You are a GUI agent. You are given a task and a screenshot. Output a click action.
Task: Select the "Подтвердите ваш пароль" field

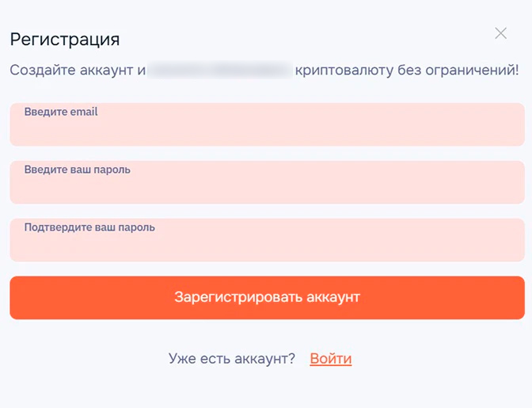(267, 246)
